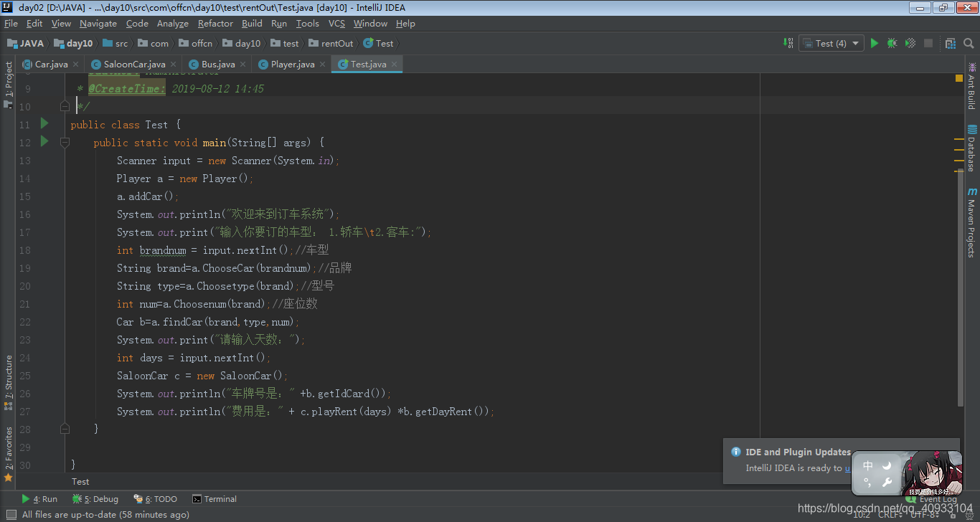The height and width of the screenshot is (522, 980).
Task: Click 'All files are up-to-date' status message
Action: pos(105,514)
